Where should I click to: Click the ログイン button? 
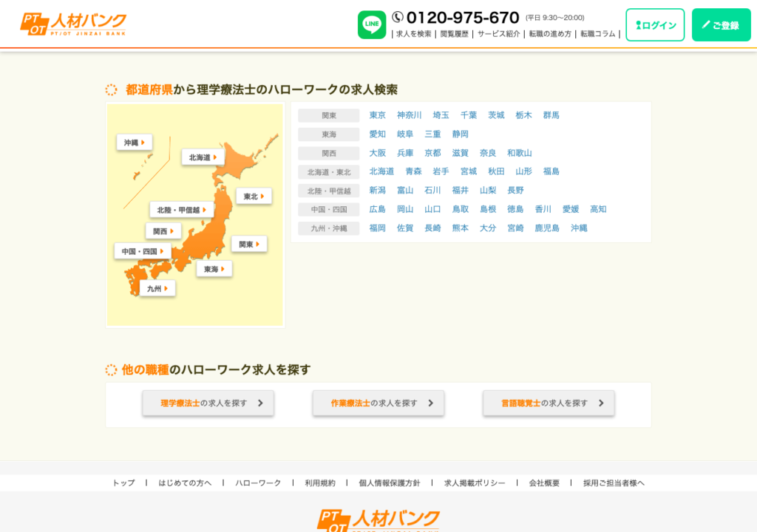(655, 24)
